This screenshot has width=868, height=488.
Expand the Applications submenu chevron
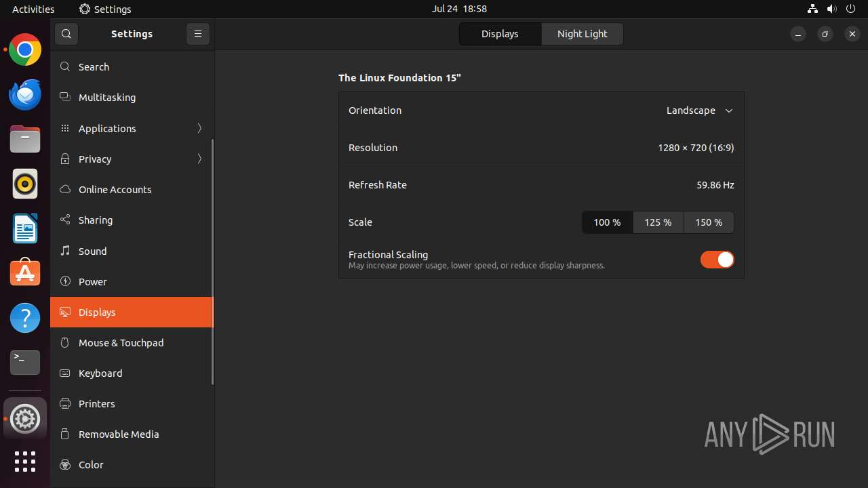[199, 128]
